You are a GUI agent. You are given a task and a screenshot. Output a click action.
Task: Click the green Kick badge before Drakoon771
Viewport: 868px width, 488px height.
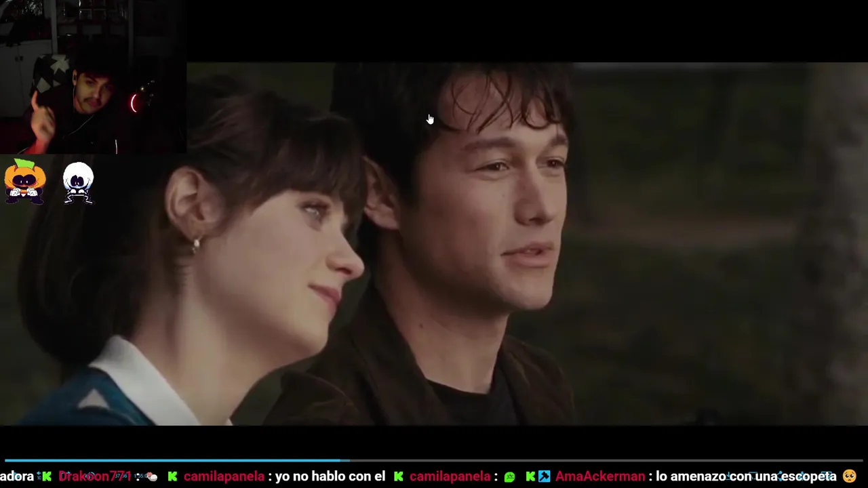click(x=46, y=476)
